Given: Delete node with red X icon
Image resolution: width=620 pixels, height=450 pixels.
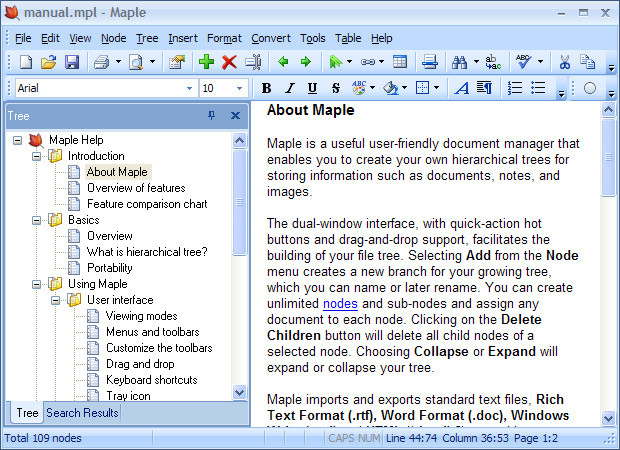Looking at the screenshot, I should (x=229, y=62).
